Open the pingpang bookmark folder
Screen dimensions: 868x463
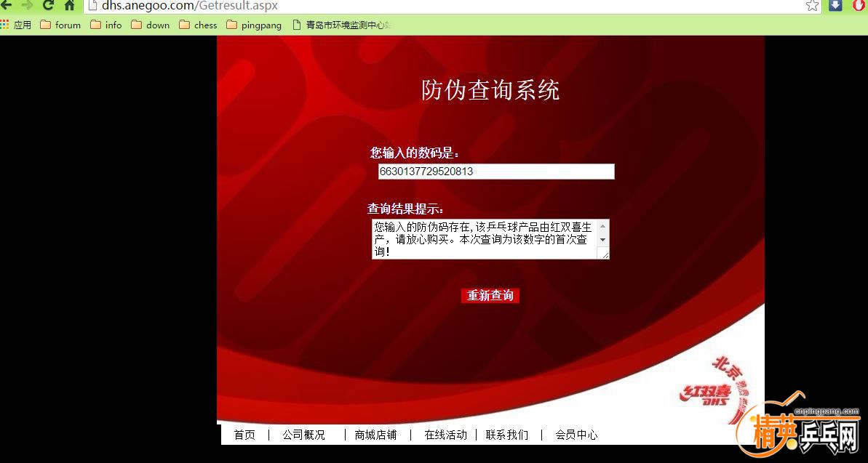click(254, 25)
